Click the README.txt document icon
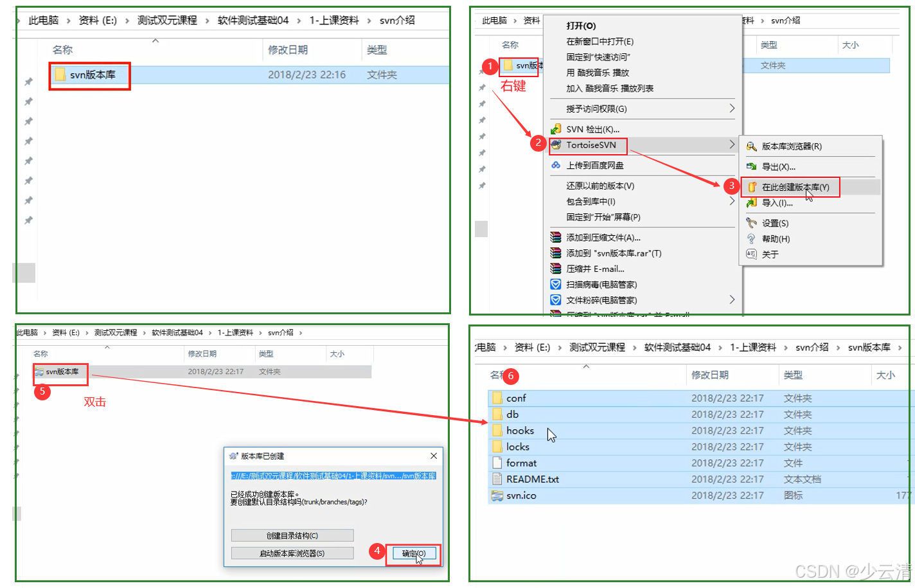 click(x=497, y=479)
